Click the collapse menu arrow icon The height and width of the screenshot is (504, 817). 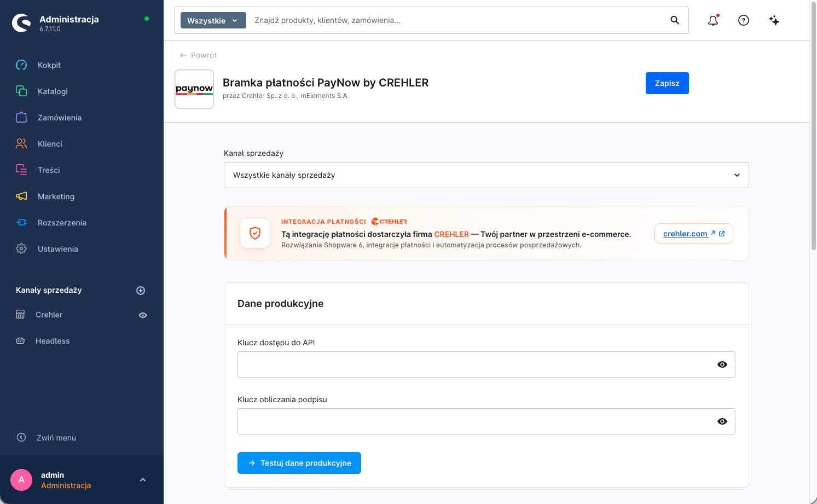pos(21,437)
